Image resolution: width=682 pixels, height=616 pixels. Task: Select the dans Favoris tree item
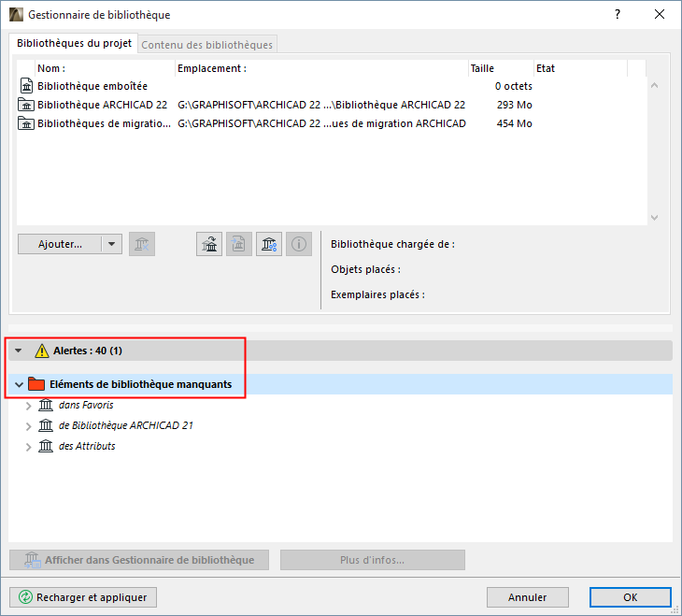click(x=86, y=405)
